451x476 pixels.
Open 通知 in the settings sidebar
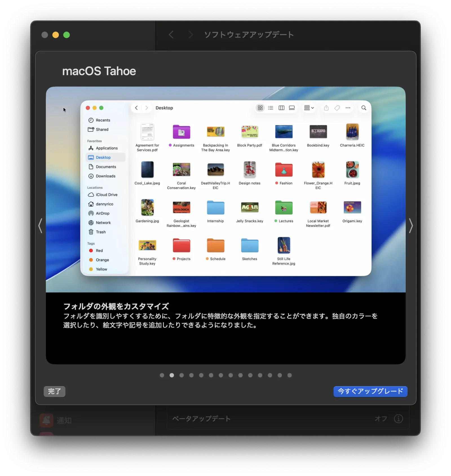coord(56,420)
